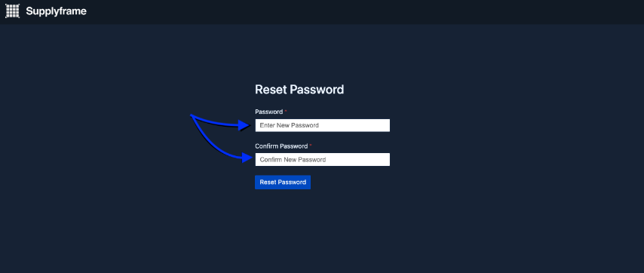Click the Confirm Password field label
The width and height of the screenshot is (644, 273).
(281, 146)
